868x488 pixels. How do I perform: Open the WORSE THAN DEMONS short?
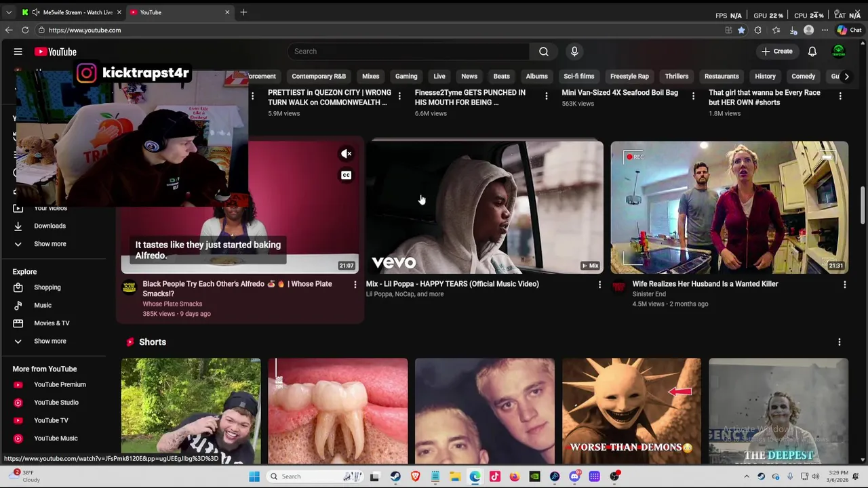[x=631, y=411]
